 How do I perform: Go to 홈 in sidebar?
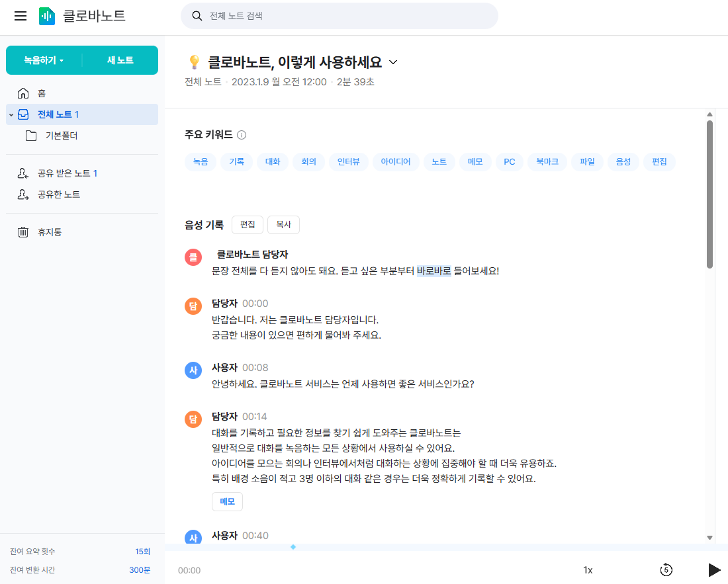tap(81, 93)
